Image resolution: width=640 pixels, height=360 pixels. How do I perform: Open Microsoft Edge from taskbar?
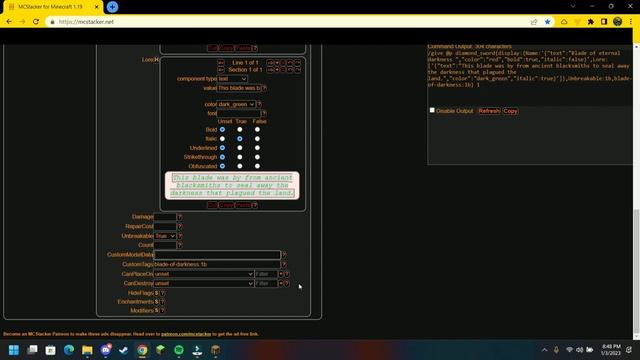(69, 350)
